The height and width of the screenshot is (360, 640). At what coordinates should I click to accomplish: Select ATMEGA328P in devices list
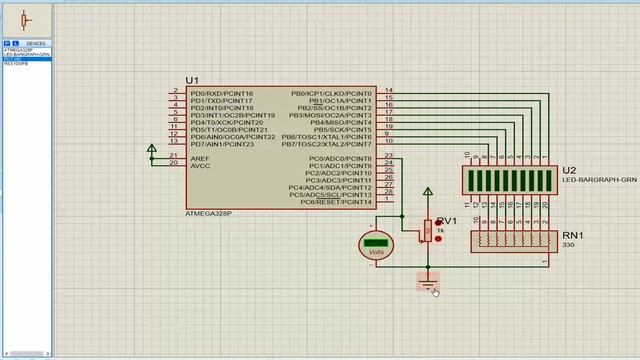pyautogui.click(x=18, y=50)
